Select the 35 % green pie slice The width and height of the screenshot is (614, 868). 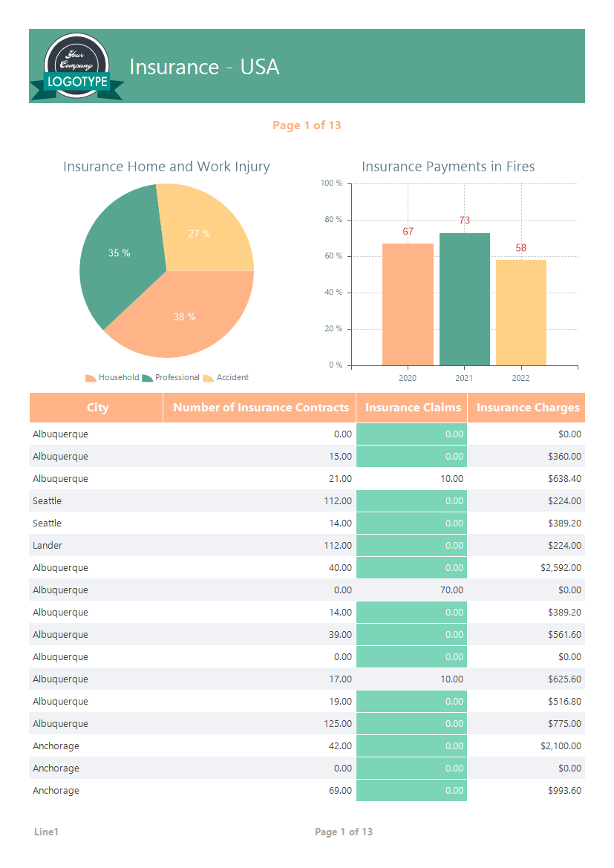pyautogui.click(x=119, y=253)
